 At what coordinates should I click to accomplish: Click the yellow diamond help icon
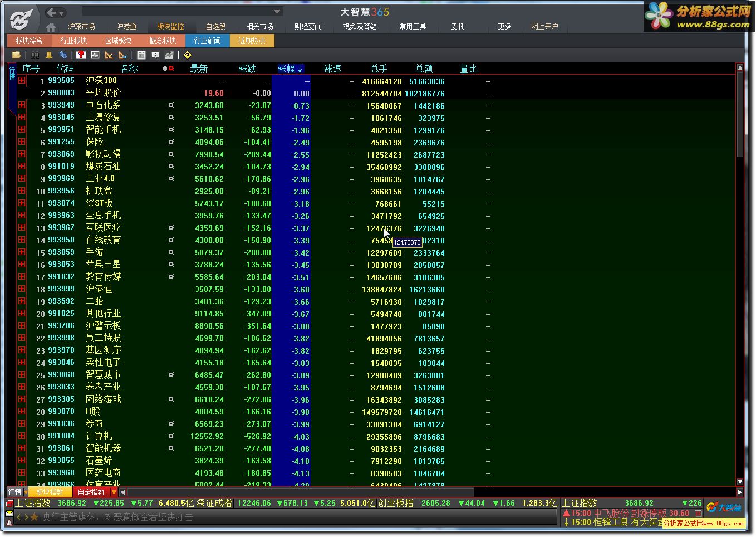click(x=188, y=55)
